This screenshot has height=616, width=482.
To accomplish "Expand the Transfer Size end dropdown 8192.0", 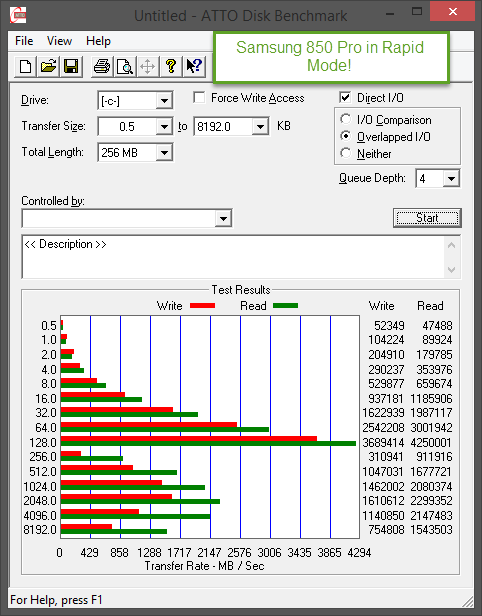I will point(260,126).
